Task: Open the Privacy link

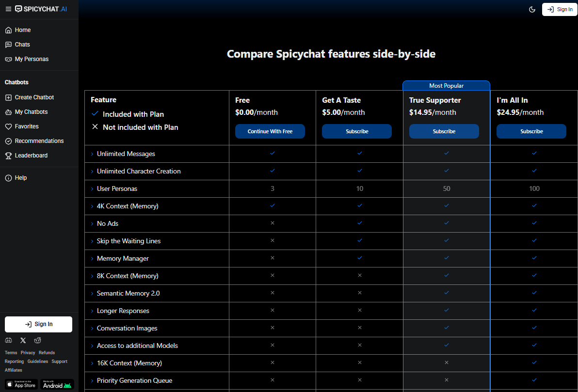Action: (28, 353)
